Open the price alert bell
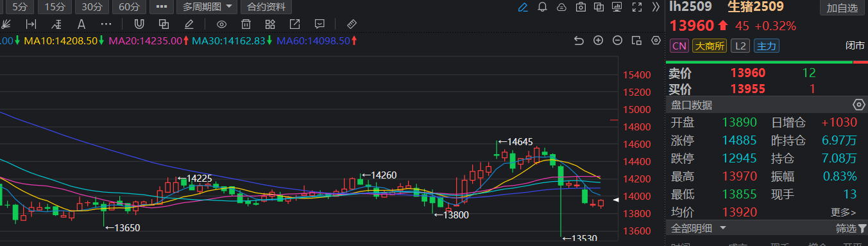 [x=542, y=7]
